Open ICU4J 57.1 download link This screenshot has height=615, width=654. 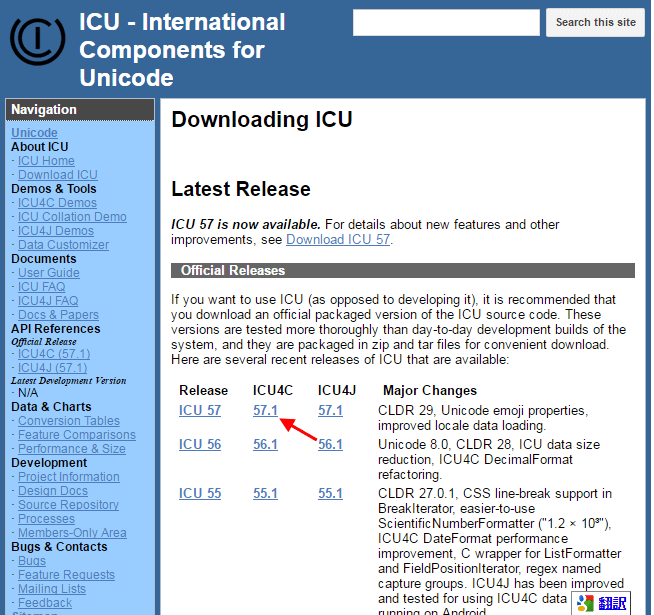[x=330, y=411]
